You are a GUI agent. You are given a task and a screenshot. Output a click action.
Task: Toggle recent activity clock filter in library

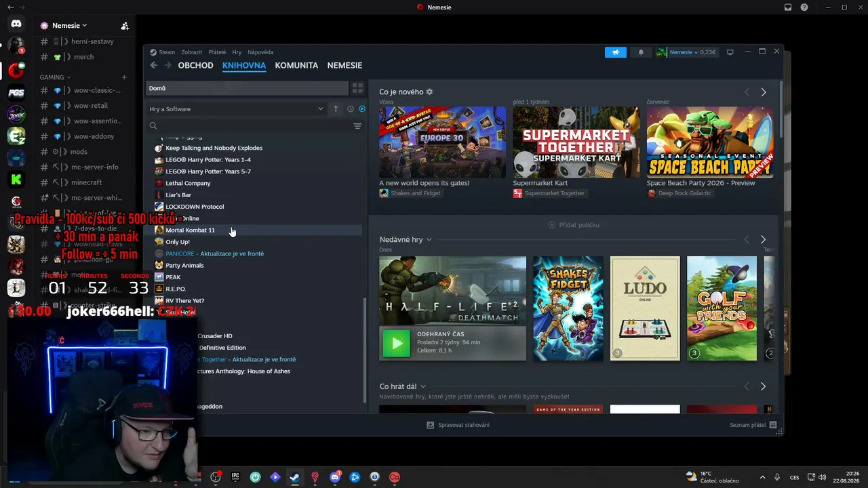click(x=351, y=108)
